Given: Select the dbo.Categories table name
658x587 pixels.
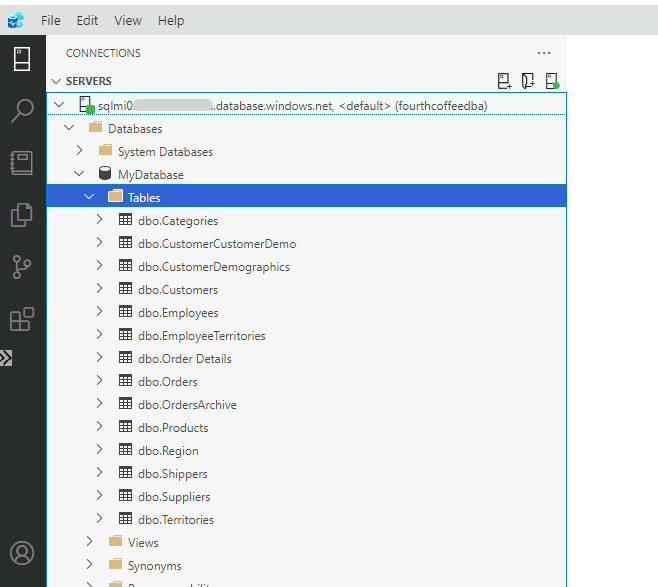Looking at the screenshot, I should [x=178, y=221].
